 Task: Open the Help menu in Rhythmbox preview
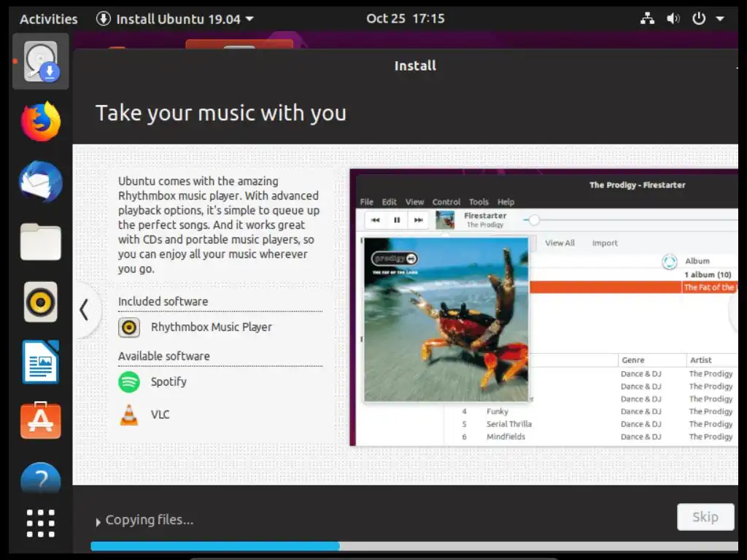(x=506, y=202)
